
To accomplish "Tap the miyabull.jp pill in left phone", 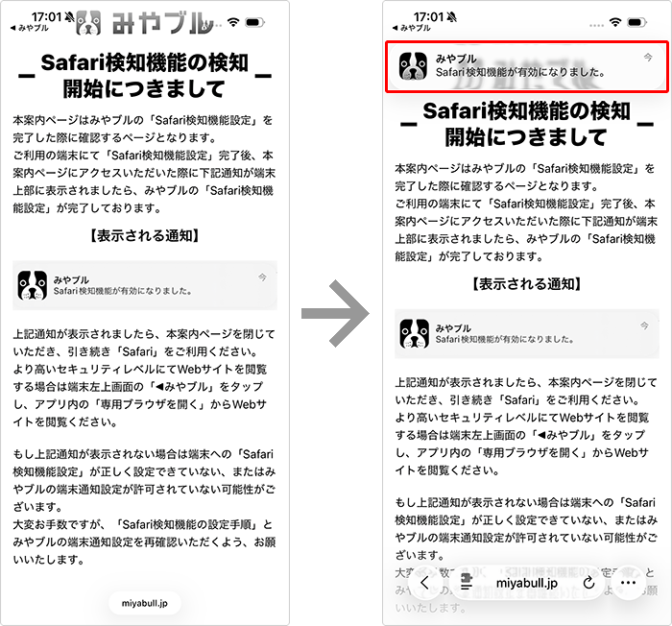I will [145, 603].
